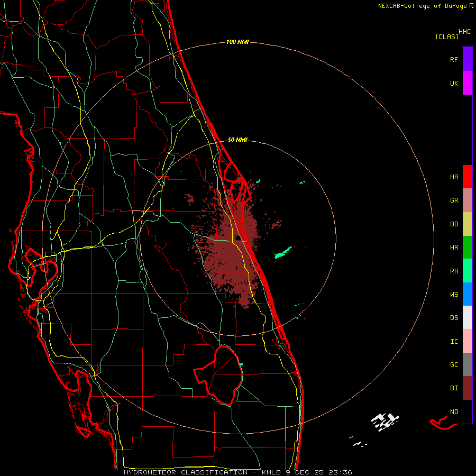
Task: Click the BI legend label
Action: [454, 388]
